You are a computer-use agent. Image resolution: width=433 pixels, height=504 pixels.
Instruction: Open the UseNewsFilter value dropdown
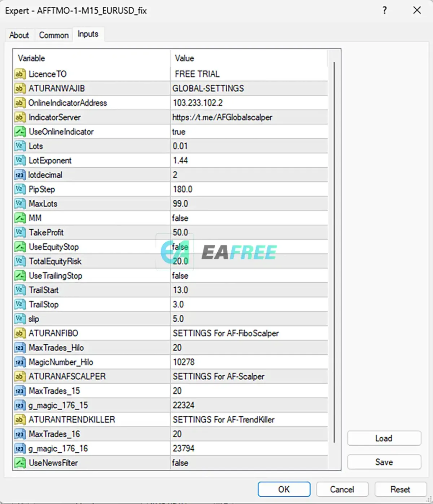[x=249, y=463]
